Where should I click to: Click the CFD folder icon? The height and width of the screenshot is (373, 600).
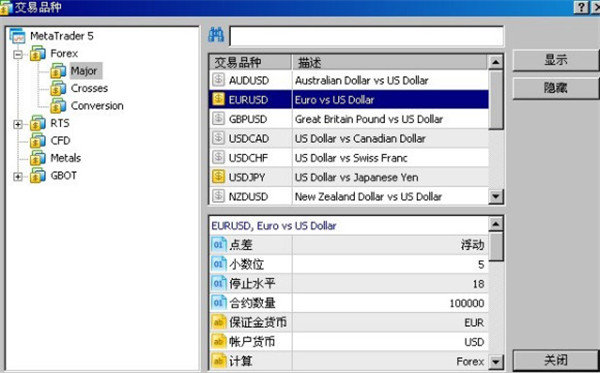coord(38,140)
